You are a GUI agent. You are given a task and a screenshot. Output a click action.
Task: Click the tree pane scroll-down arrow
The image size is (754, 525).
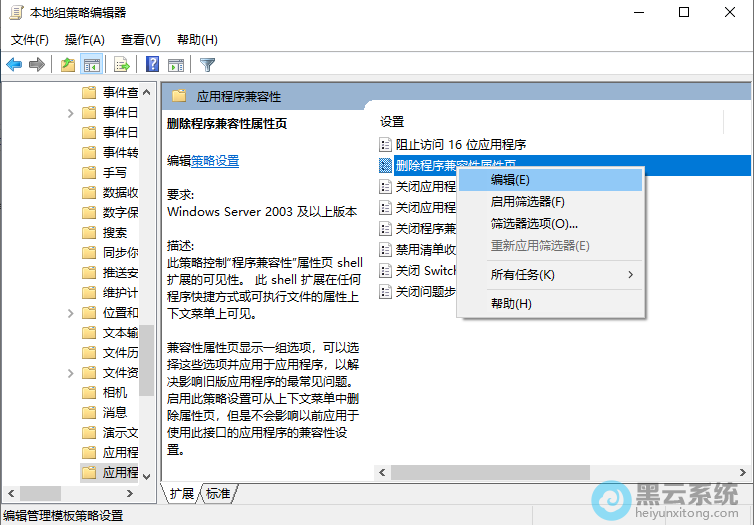point(147,476)
